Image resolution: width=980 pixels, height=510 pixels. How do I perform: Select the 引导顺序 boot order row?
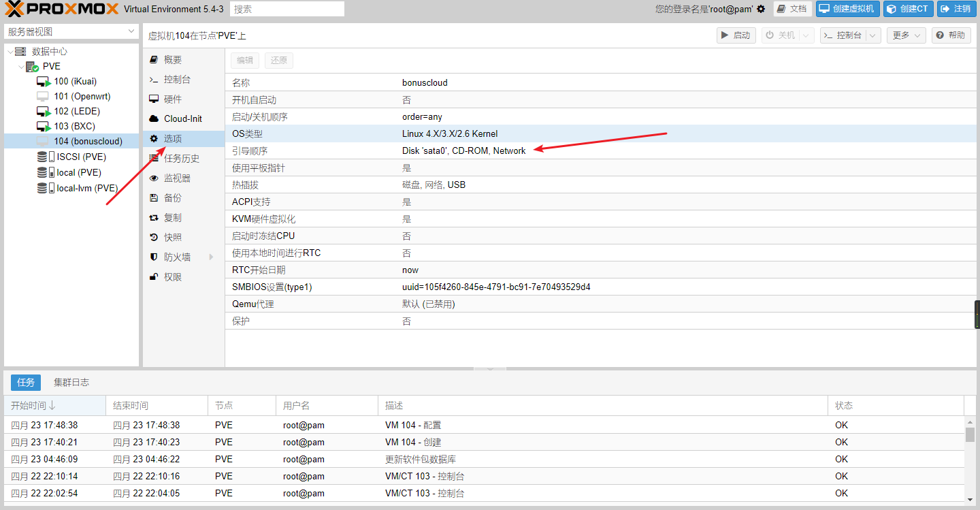(x=601, y=151)
